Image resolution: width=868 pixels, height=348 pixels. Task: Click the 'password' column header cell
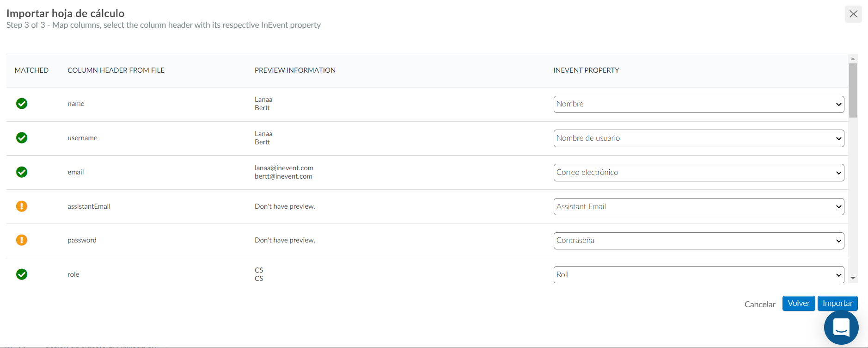(x=82, y=240)
